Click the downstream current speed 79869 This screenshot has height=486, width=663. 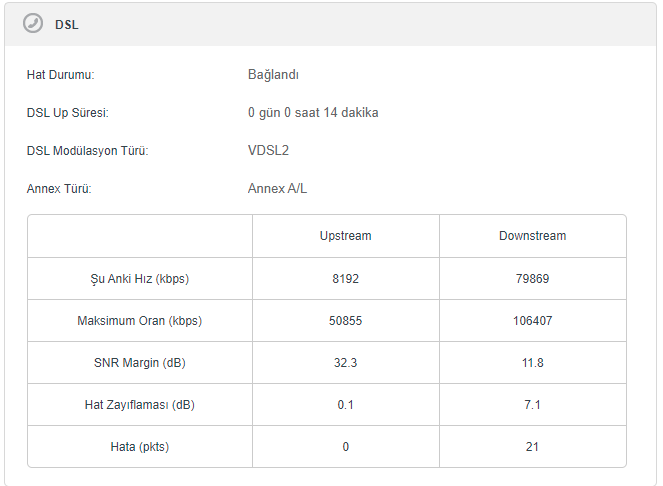click(532, 279)
